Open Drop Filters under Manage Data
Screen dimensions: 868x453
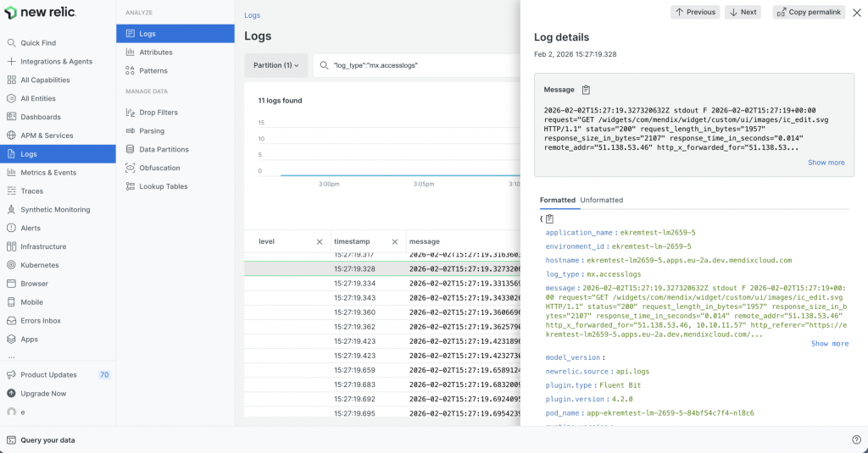[x=159, y=113]
